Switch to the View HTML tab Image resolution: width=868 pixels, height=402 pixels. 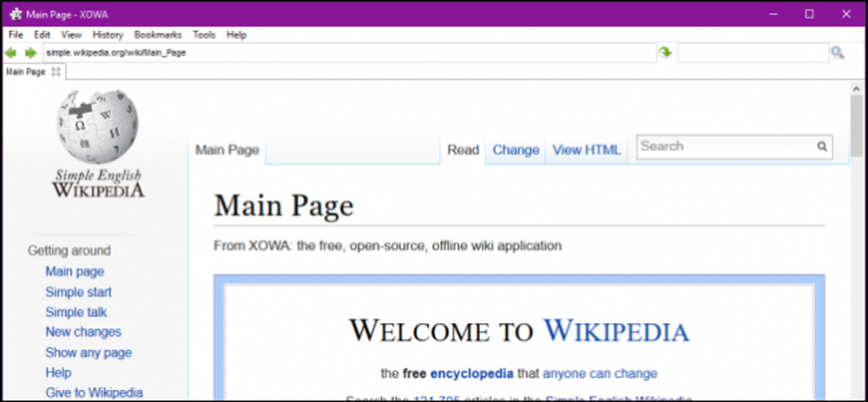click(x=587, y=150)
